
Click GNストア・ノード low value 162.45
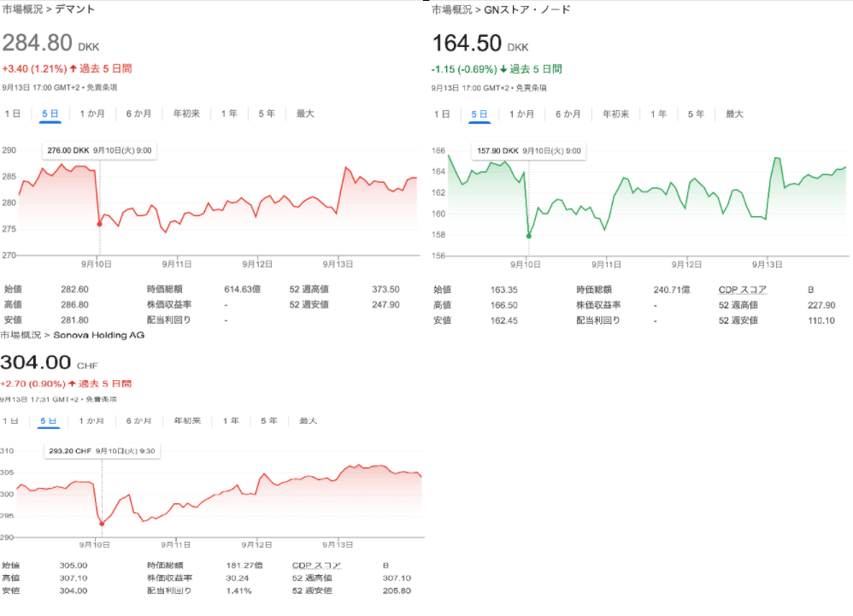click(x=503, y=320)
